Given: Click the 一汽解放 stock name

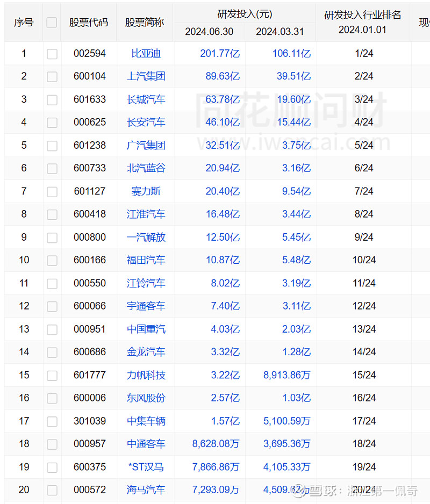Looking at the screenshot, I should point(146,237).
